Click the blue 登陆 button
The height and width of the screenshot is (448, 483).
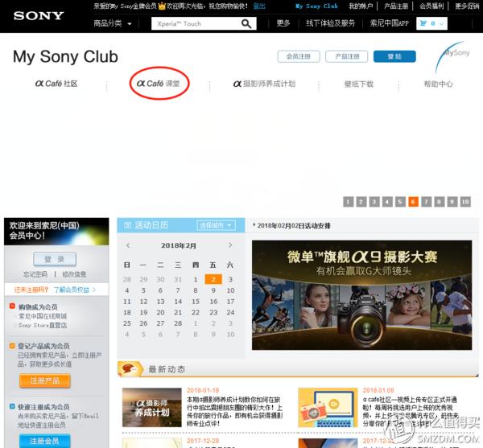pyautogui.click(x=394, y=56)
